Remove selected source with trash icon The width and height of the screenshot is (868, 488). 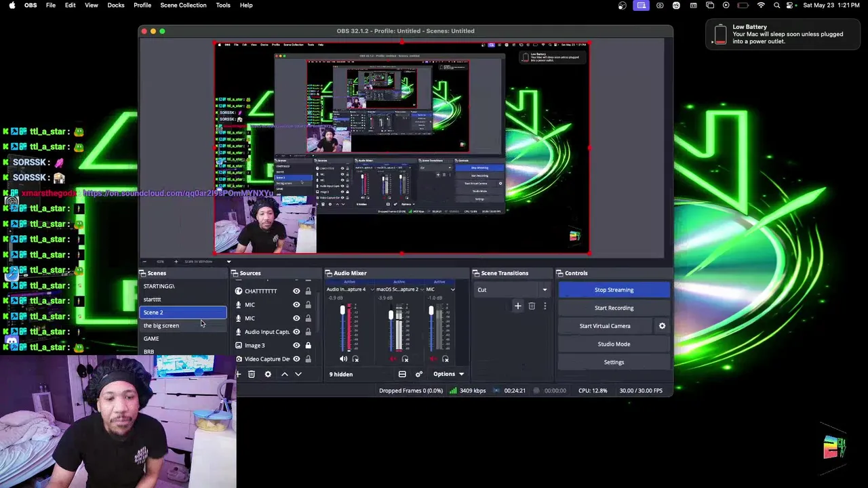point(252,374)
